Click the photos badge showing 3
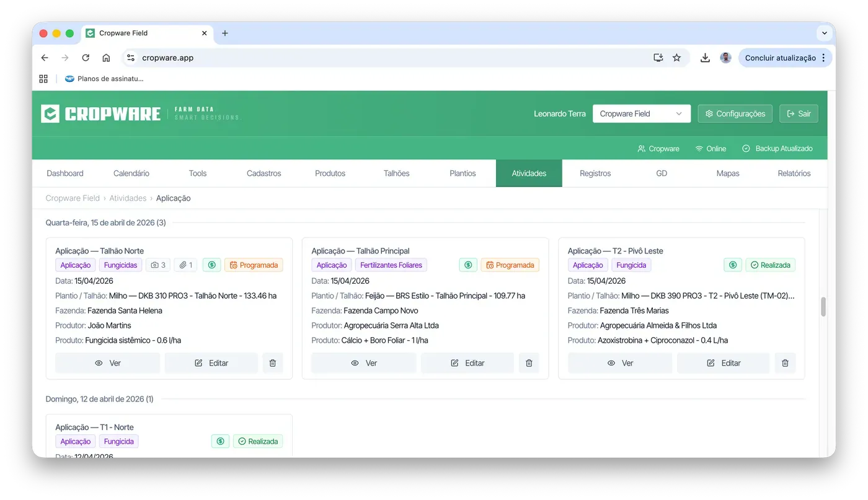The image size is (868, 500). 158,265
